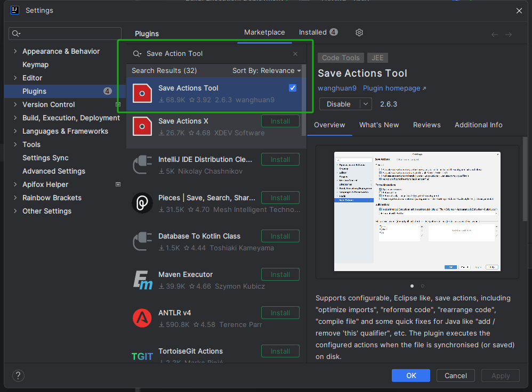The width and height of the screenshot is (532, 392).
Task: Click the Save Actions X plugin icon
Action: pos(142,126)
